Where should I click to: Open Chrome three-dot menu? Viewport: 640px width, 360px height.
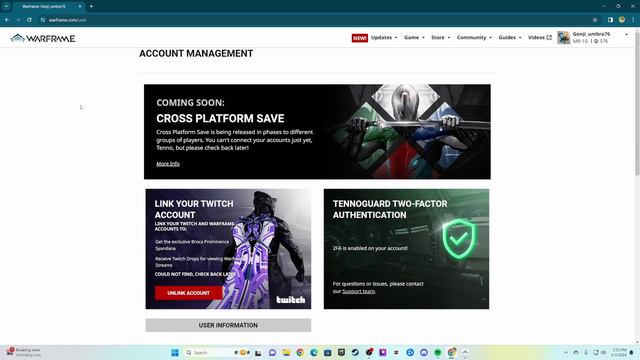click(x=633, y=20)
